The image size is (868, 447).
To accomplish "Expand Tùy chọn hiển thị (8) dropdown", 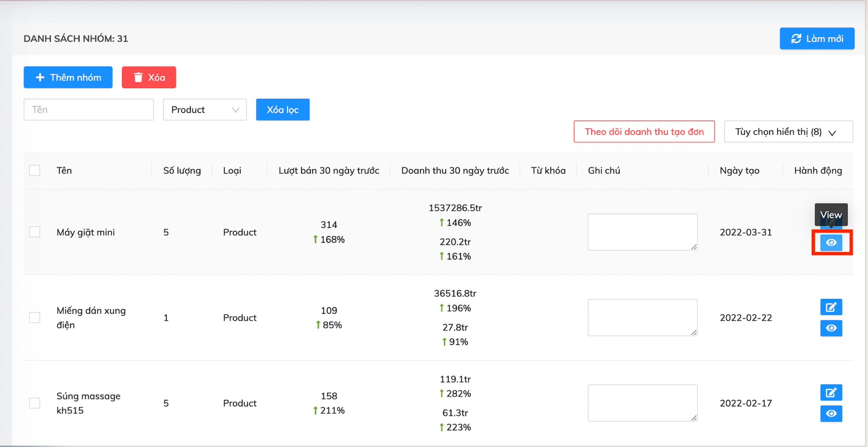I will point(788,132).
